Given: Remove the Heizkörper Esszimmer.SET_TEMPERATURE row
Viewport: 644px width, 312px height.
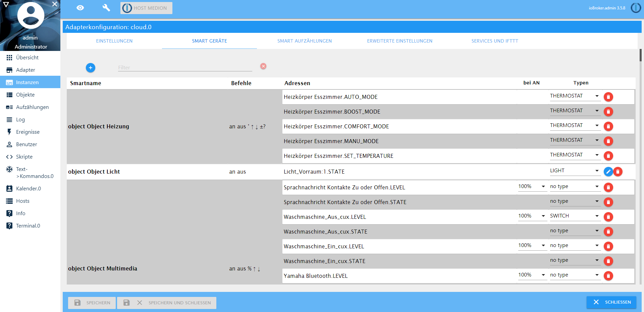Looking at the screenshot, I should coord(608,156).
